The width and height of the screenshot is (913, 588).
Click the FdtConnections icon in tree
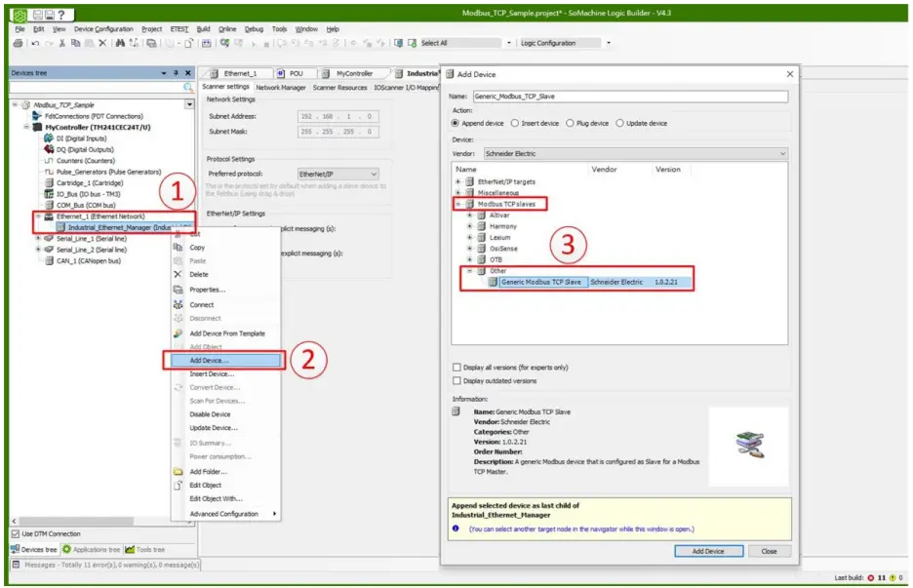pos(38,116)
